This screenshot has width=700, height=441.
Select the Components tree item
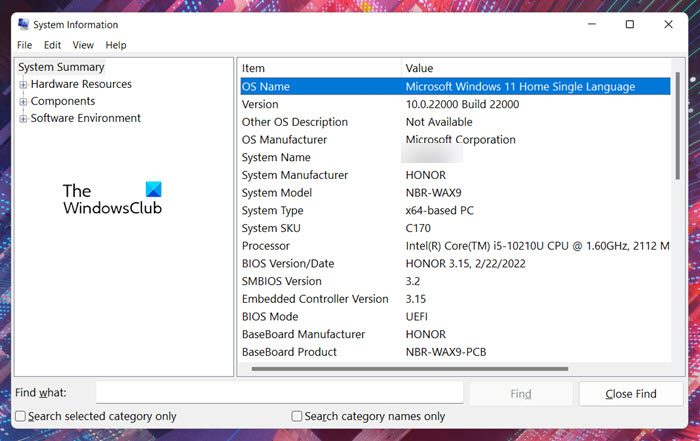click(63, 101)
